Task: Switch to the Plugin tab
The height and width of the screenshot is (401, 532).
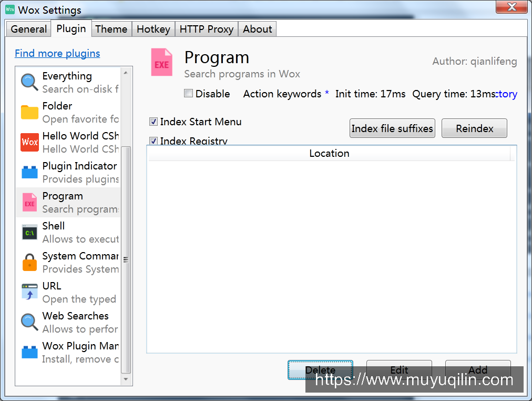Action: coord(71,28)
